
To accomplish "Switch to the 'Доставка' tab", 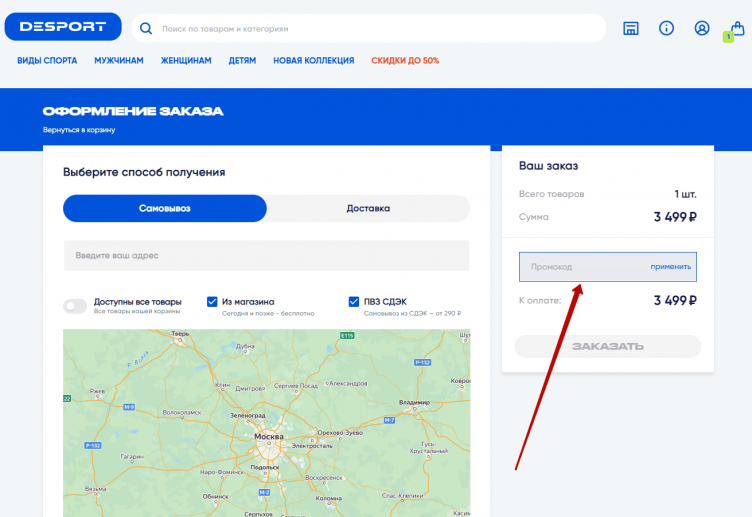I will 368,208.
